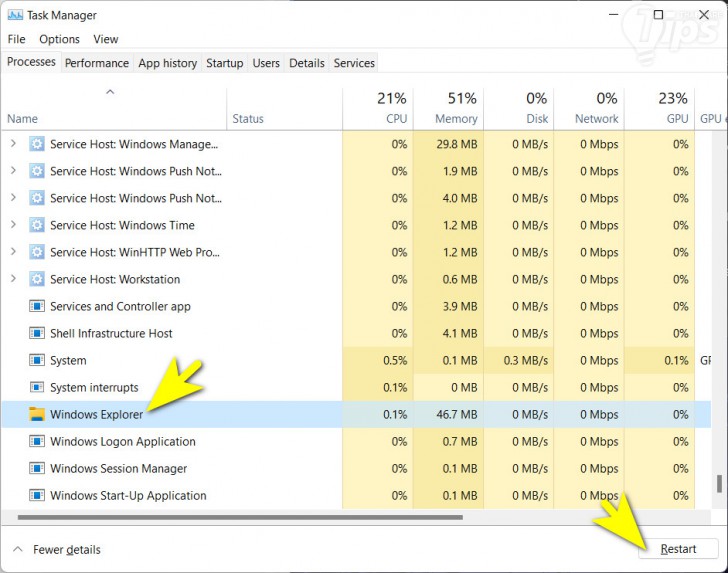This screenshot has height=573, width=728.
Task: Click the Services and Controller app icon
Action: click(x=37, y=306)
